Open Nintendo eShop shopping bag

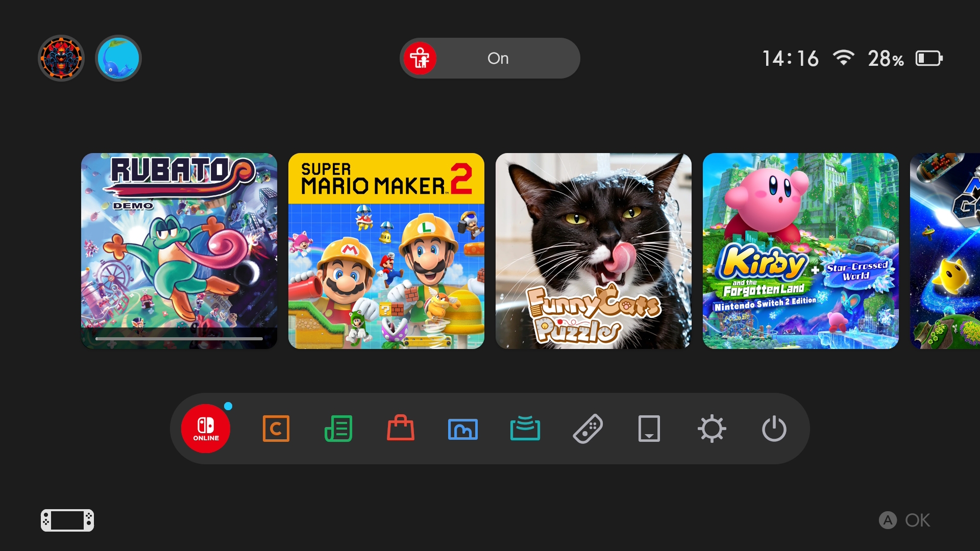point(401,429)
